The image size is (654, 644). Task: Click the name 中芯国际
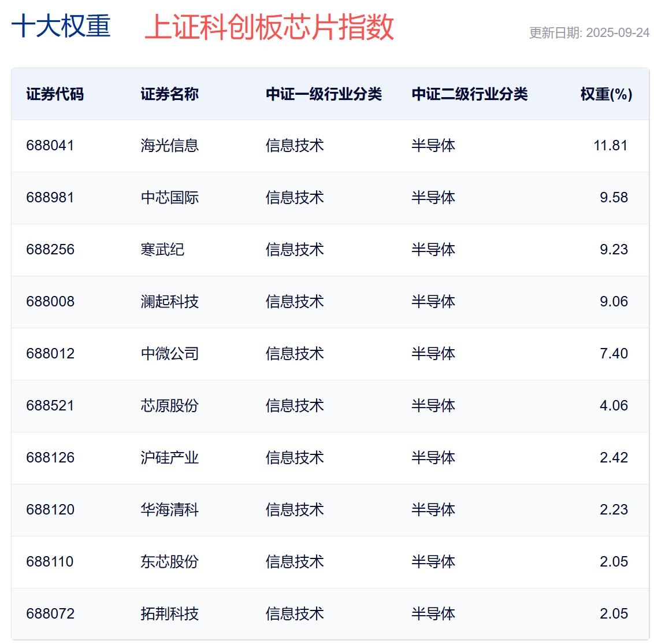pyautogui.click(x=170, y=198)
